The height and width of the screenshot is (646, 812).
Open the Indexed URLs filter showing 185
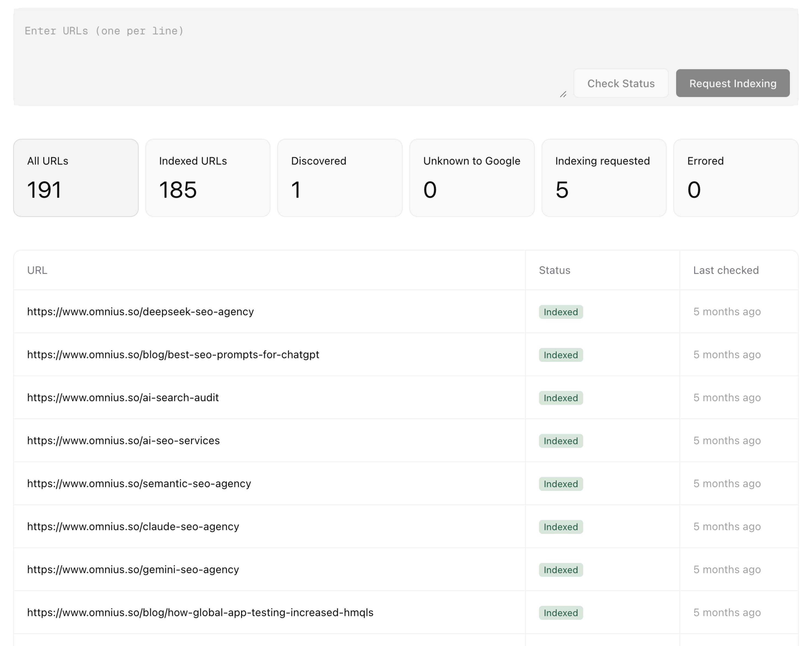click(208, 178)
